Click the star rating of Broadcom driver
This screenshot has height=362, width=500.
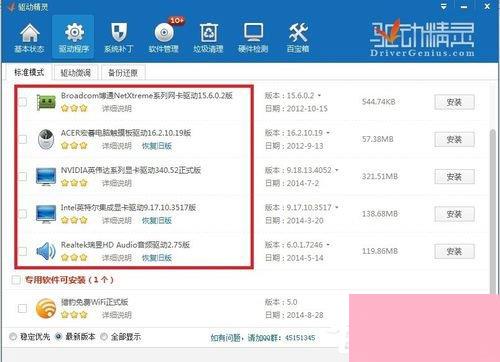point(74,108)
